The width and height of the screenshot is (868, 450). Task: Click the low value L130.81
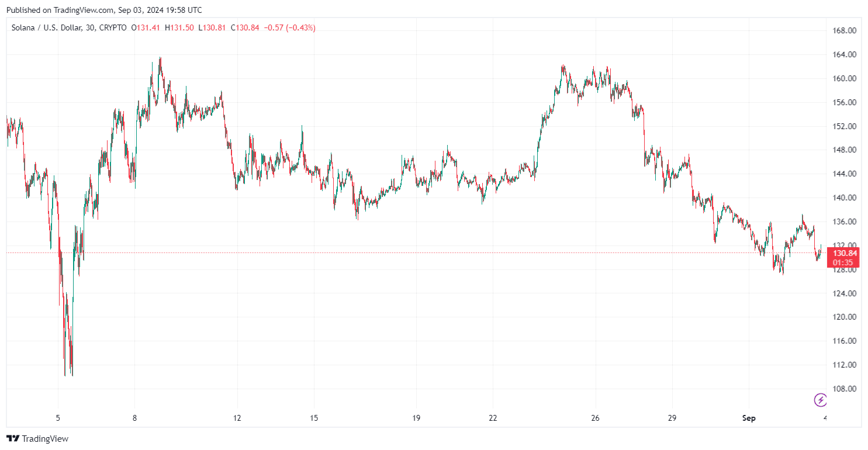tap(213, 27)
